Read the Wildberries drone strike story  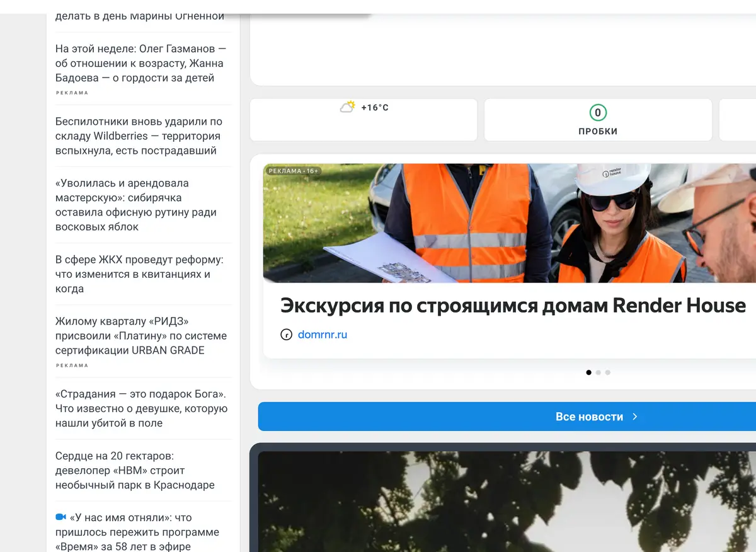point(139,136)
